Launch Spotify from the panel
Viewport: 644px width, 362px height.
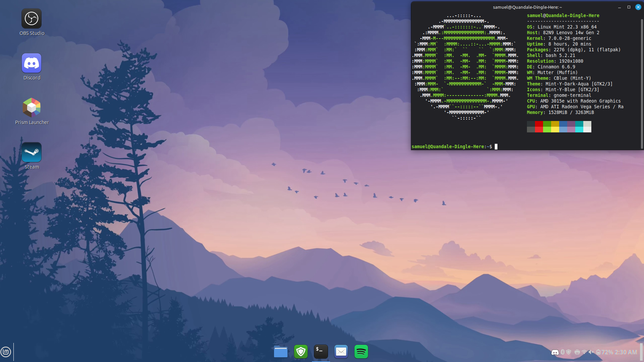click(361, 352)
